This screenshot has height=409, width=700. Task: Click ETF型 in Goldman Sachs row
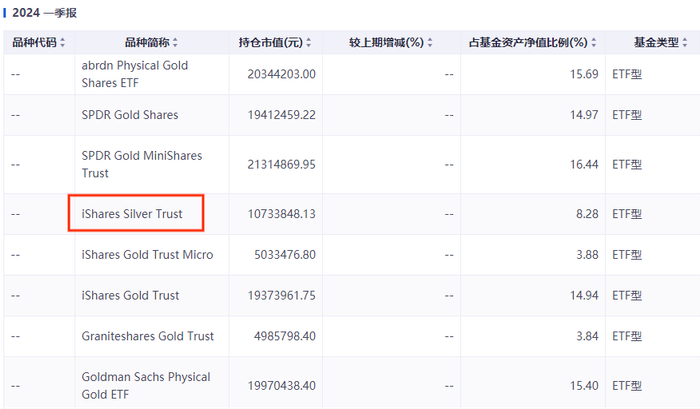627,385
